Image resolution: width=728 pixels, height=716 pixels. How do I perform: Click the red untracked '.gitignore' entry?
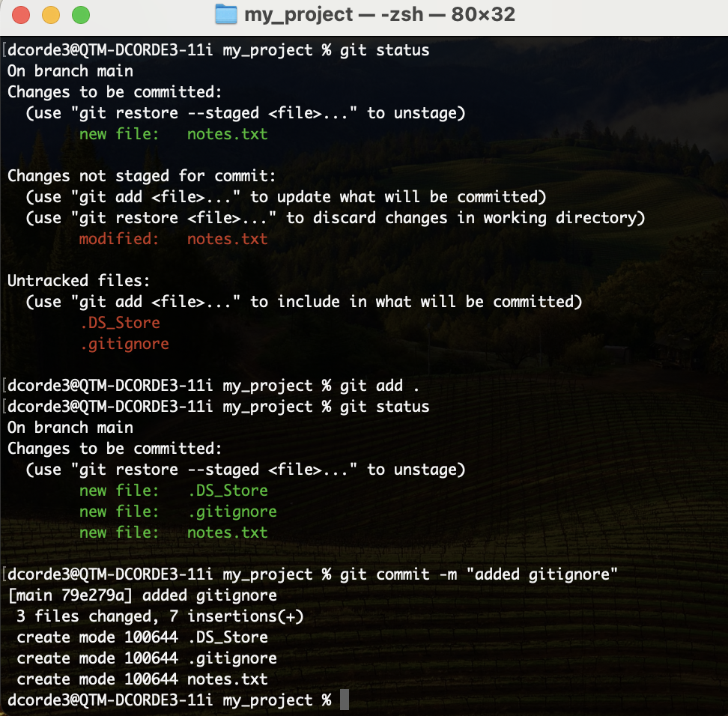pyautogui.click(x=124, y=344)
